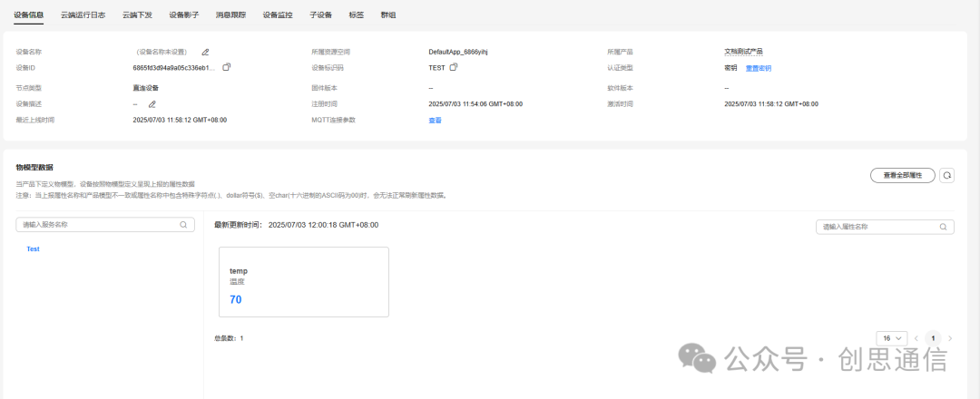Copy the device ID value
Screen dimensions: 980x399
[x=226, y=67]
